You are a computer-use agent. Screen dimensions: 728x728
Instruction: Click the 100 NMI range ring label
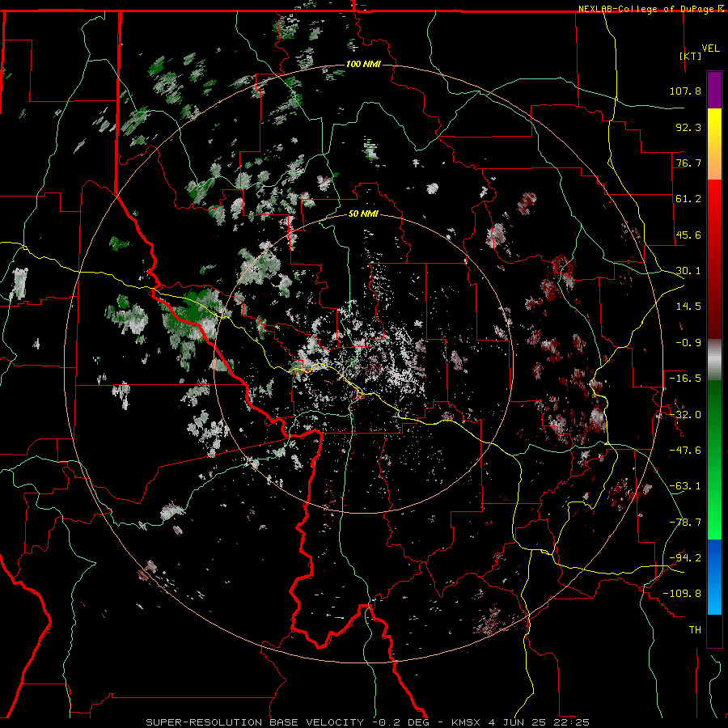[363, 64]
